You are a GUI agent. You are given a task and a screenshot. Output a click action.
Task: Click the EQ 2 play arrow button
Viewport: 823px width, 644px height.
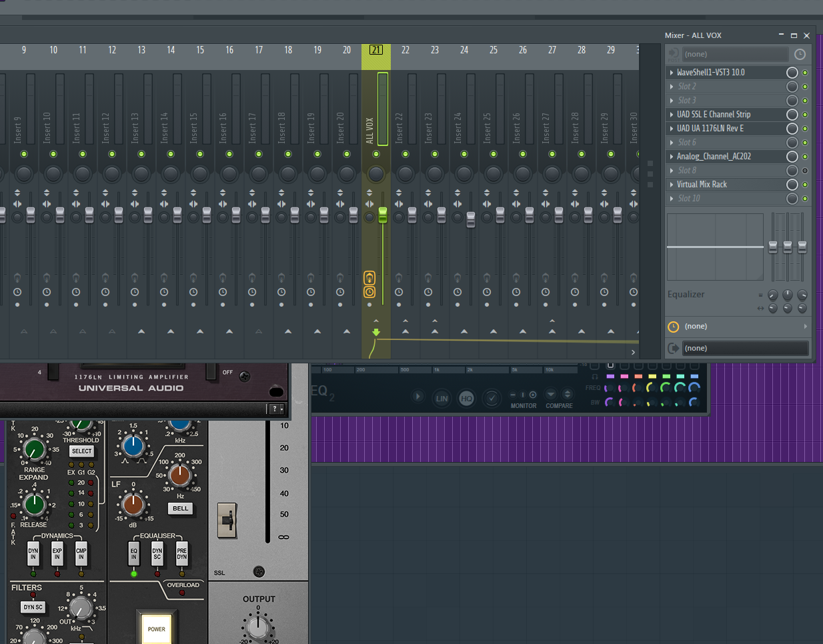coord(418,397)
